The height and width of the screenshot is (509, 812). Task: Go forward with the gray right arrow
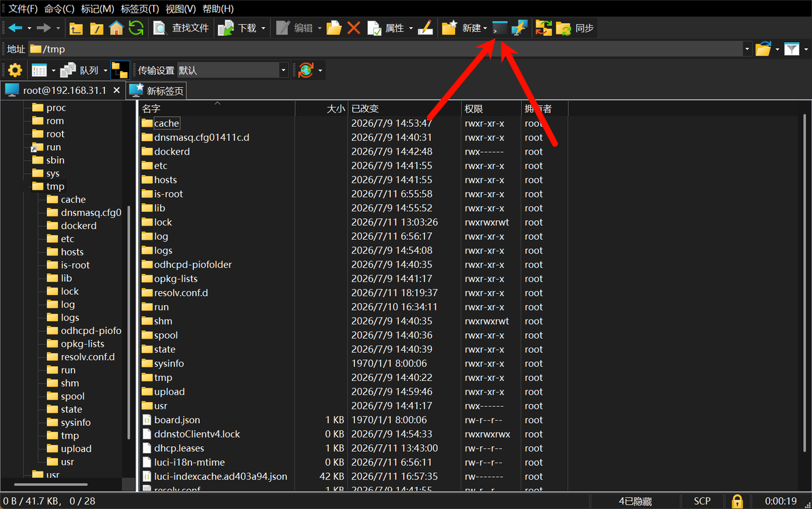tap(44, 28)
